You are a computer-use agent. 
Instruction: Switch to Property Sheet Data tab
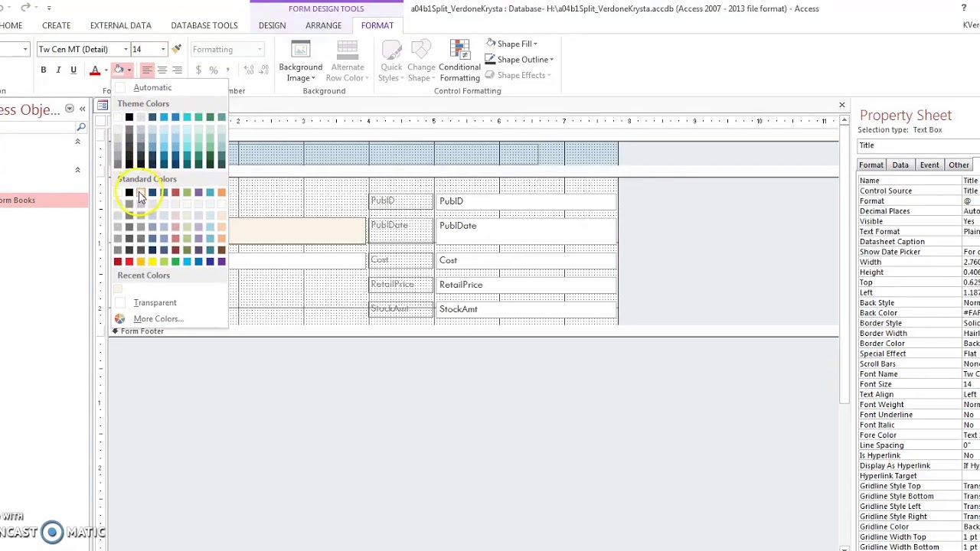[900, 165]
